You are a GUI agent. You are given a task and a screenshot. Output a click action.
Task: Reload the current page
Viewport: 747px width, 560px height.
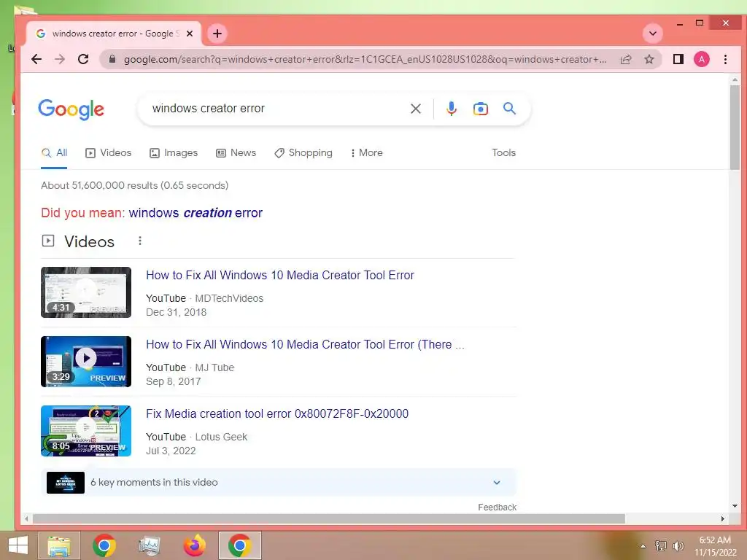click(83, 59)
